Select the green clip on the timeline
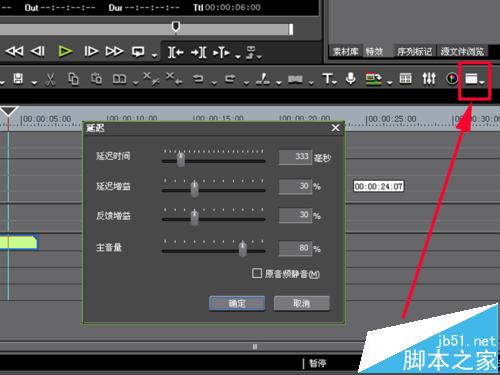Viewport: 500px width, 375px height. [x=19, y=242]
